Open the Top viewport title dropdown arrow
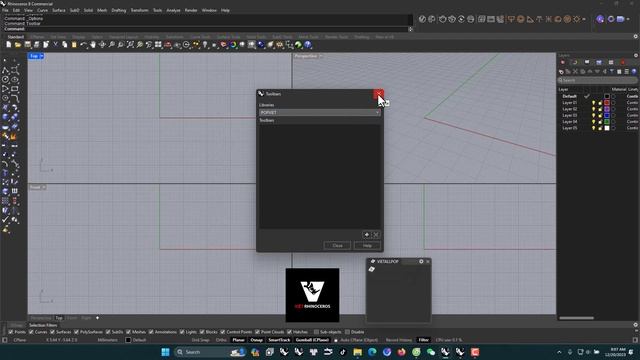The image size is (640, 360). coord(42,56)
